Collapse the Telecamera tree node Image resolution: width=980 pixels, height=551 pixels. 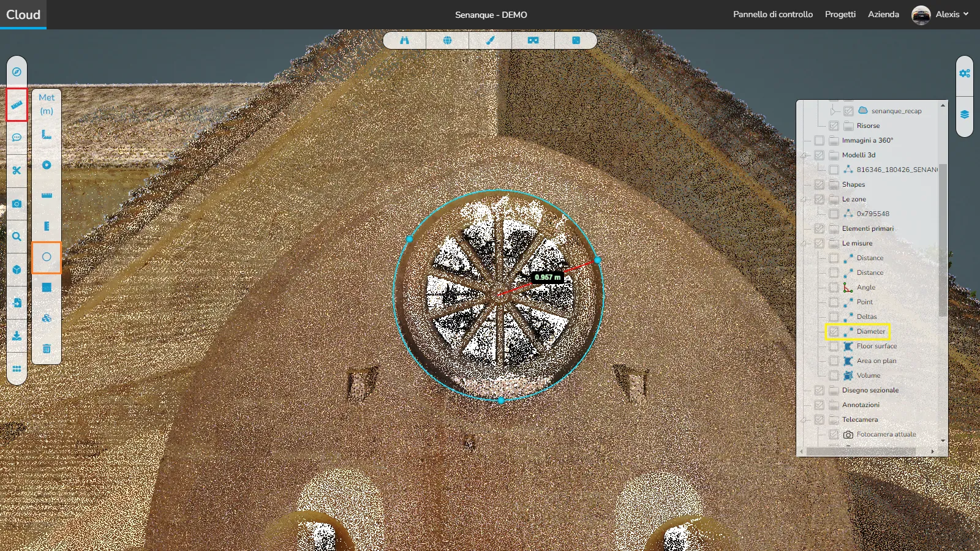pos(804,420)
